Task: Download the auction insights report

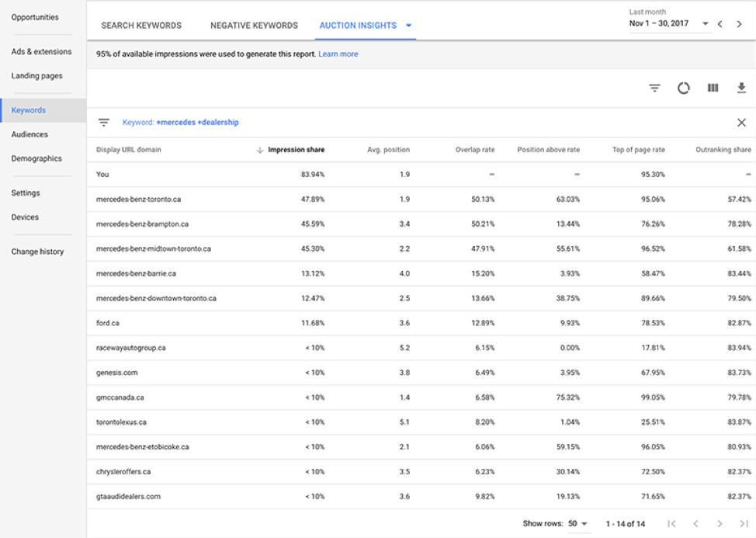Action: 740,88
